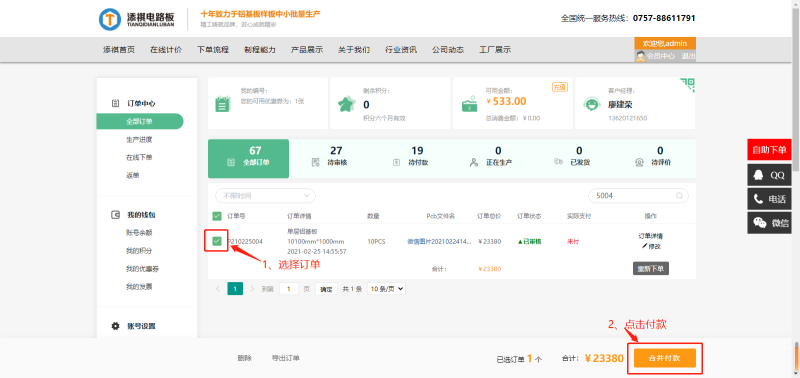
Task: Select 在线下单 in sidebar
Action: click(x=139, y=157)
